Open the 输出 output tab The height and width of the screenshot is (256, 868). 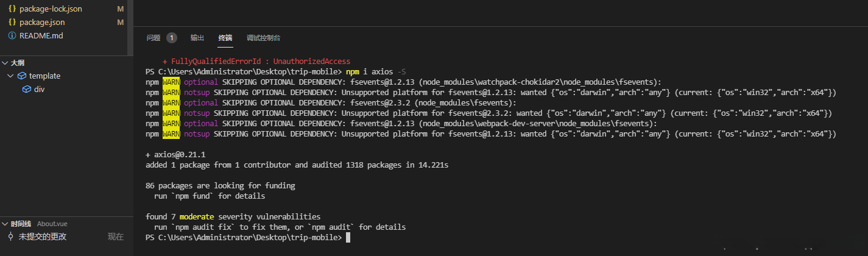click(x=197, y=38)
